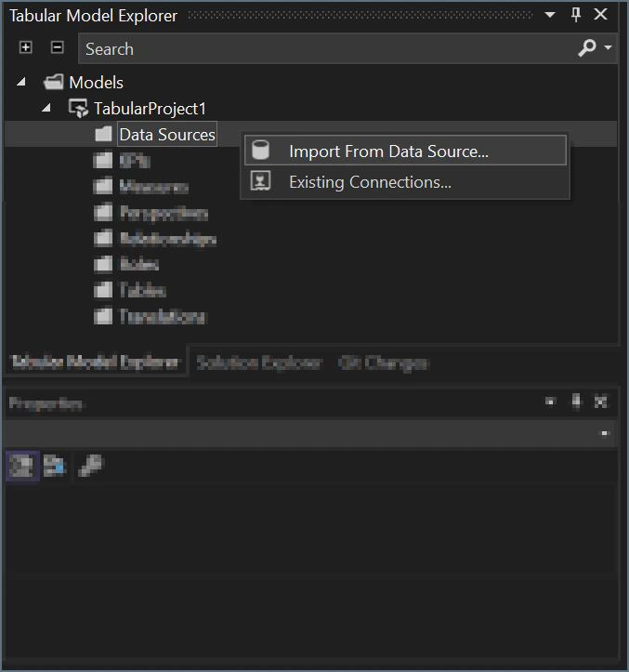Close the Tabular Model Explorer panel
This screenshot has height=672, width=629.
click(x=601, y=14)
